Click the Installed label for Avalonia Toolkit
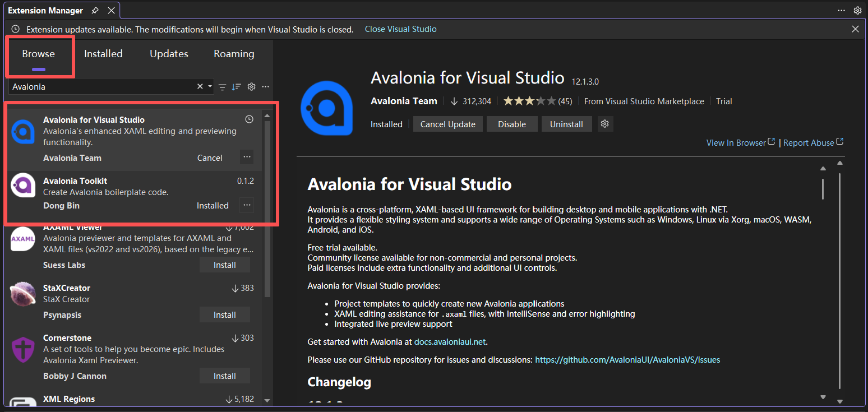Screen dimensions: 868x412 (213, 206)
